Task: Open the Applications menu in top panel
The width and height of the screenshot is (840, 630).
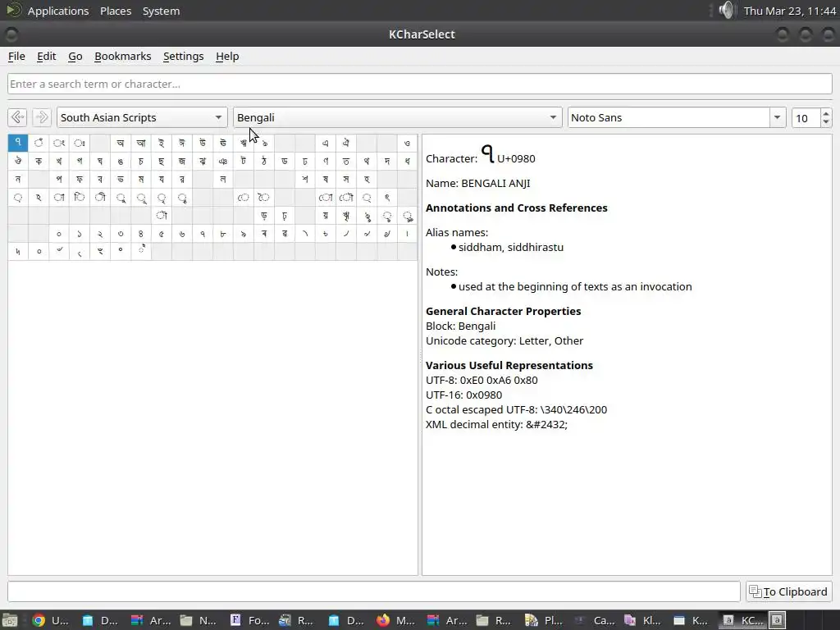Action: [58, 11]
